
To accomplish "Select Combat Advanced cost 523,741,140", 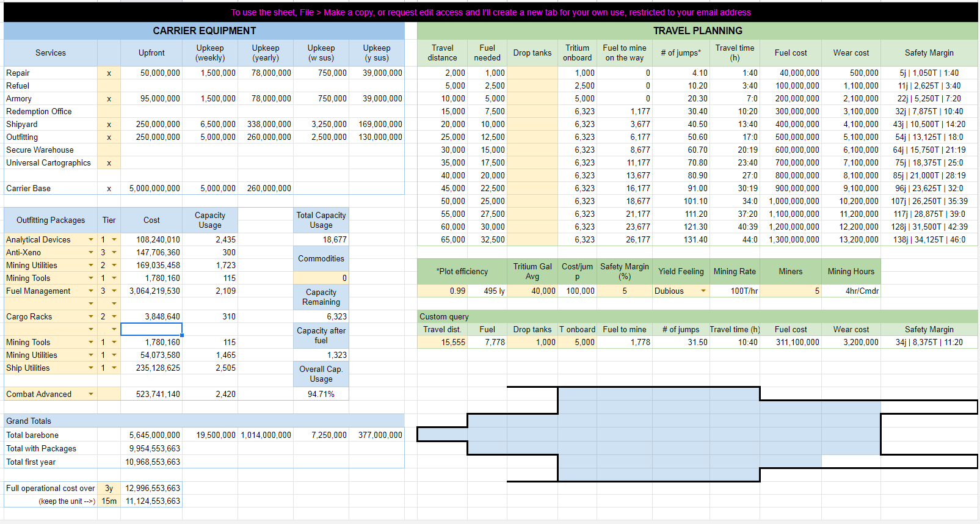I will click(x=151, y=395).
